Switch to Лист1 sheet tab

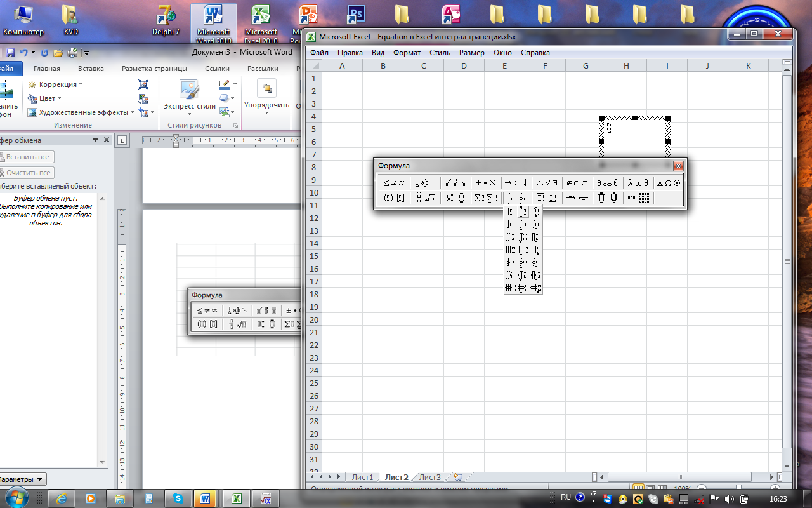coord(363,477)
